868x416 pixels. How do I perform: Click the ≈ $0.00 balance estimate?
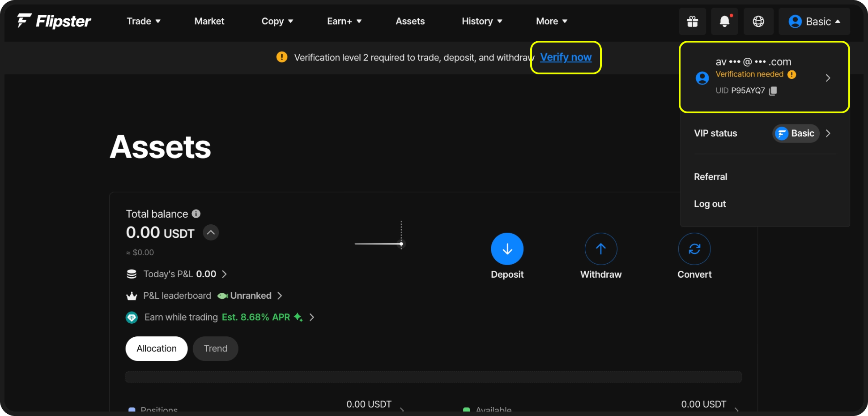coord(140,253)
